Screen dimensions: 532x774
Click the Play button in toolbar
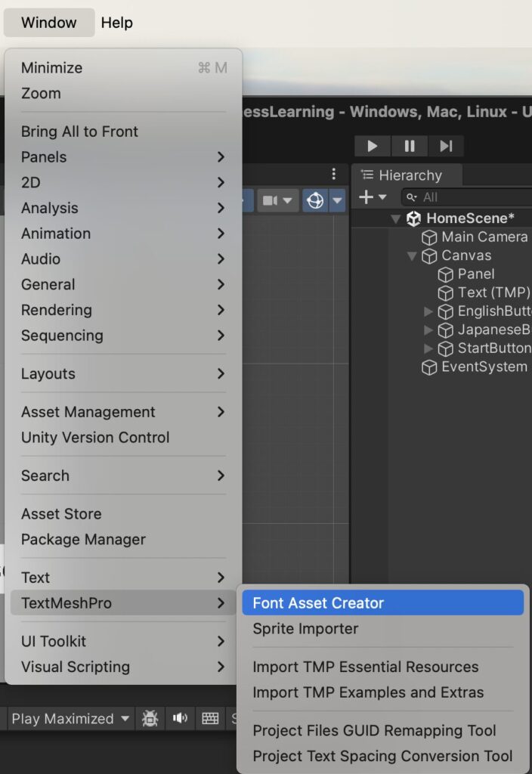pos(372,146)
